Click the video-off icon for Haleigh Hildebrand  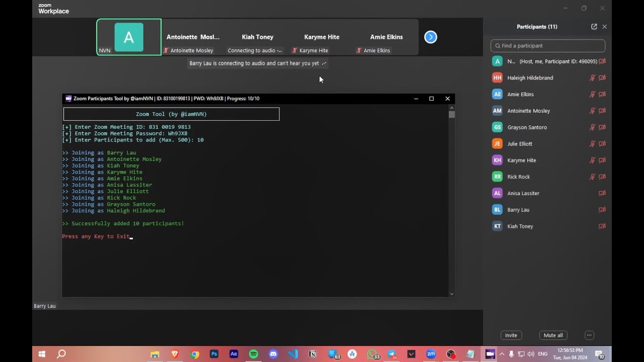coord(602,78)
